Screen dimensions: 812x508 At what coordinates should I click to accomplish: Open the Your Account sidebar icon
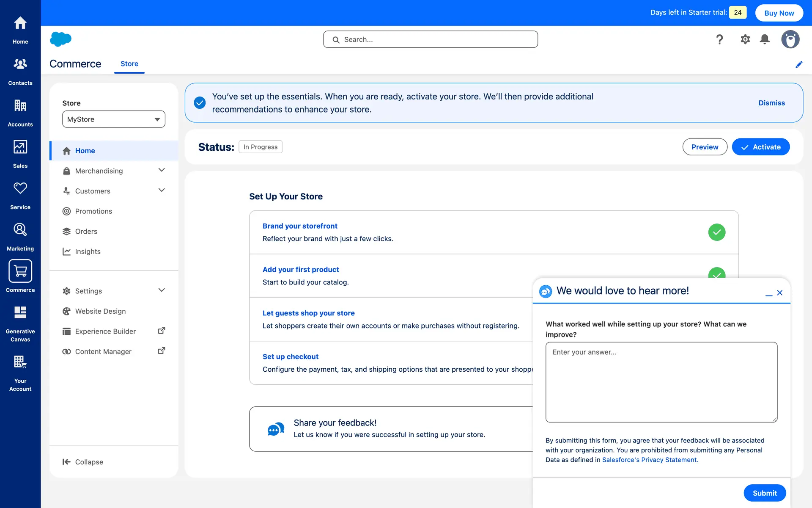coord(20,362)
